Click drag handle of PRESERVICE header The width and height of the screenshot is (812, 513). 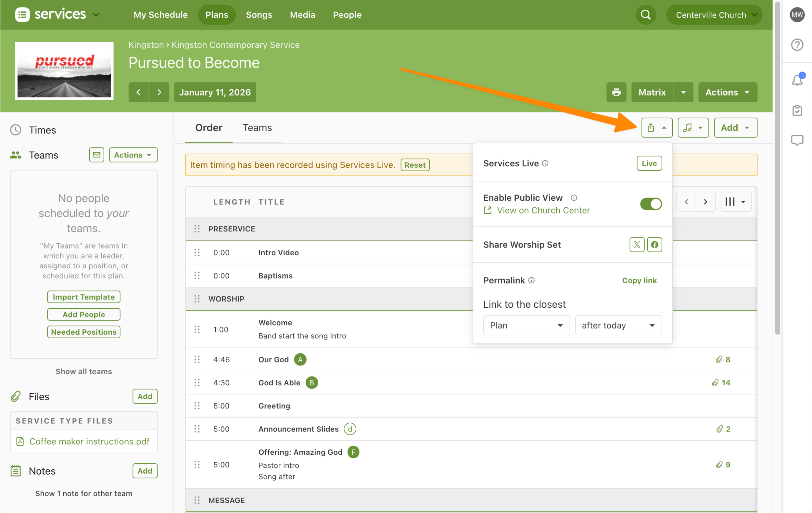[197, 229]
